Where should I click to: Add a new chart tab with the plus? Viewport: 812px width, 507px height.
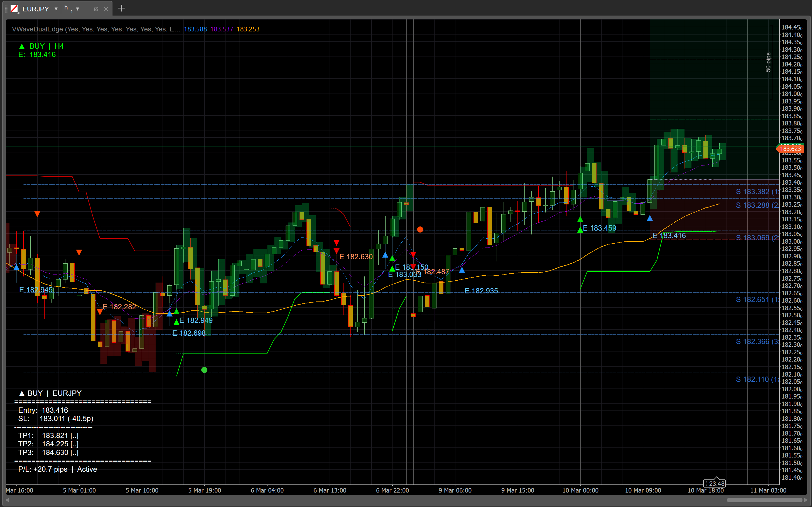(x=121, y=8)
